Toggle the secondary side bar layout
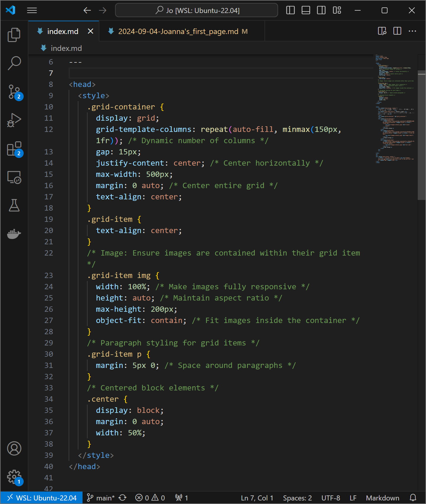 coord(321,10)
